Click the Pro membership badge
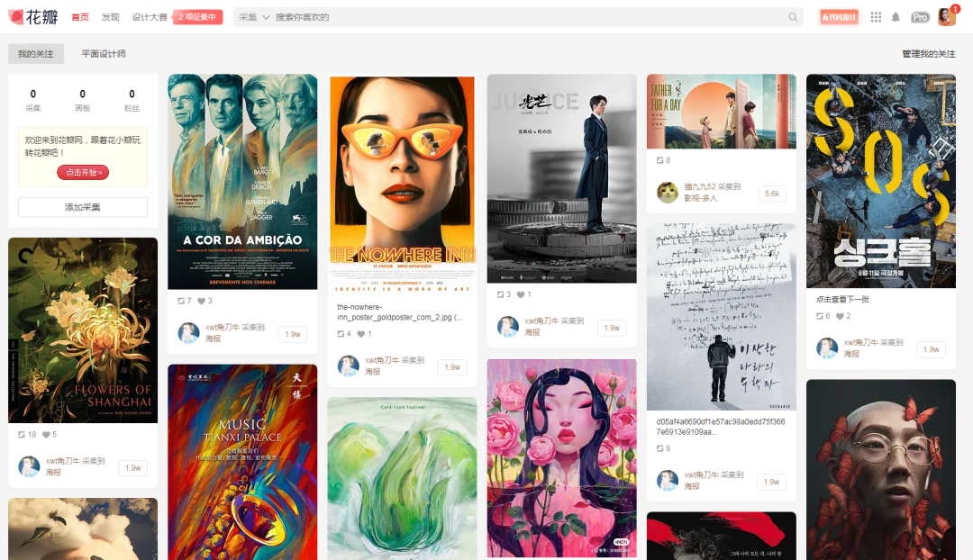The image size is (973, 560). 919,17
